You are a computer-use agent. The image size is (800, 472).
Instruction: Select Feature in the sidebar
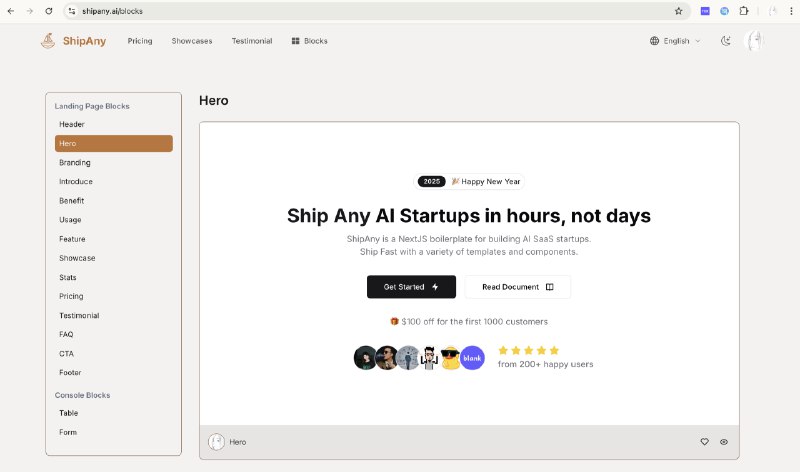(x=114, y=239)
